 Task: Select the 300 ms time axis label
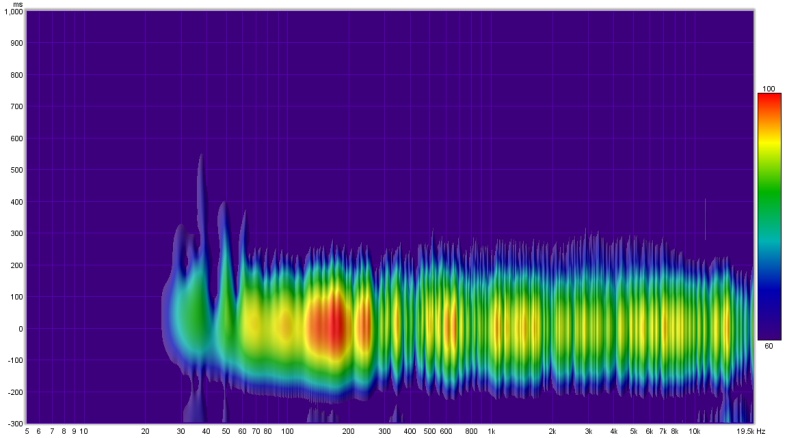tap(17, 234)
